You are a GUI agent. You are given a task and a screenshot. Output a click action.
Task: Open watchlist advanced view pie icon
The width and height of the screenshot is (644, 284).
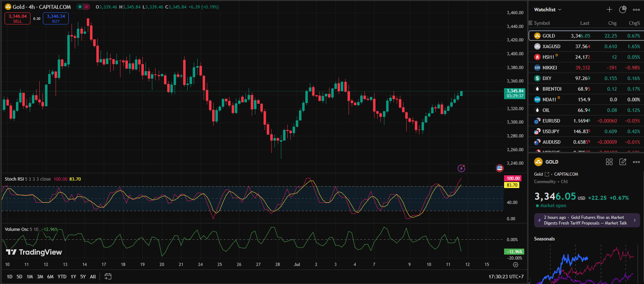[x=622, y=10]
